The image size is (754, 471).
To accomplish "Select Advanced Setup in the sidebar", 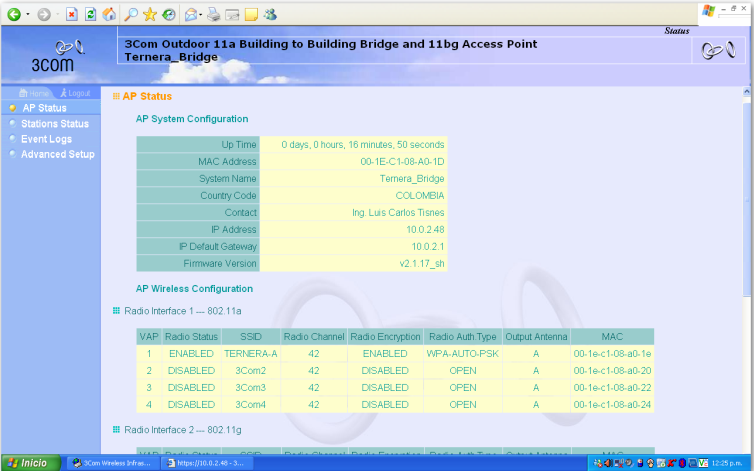I will click(x=58, y=154).
